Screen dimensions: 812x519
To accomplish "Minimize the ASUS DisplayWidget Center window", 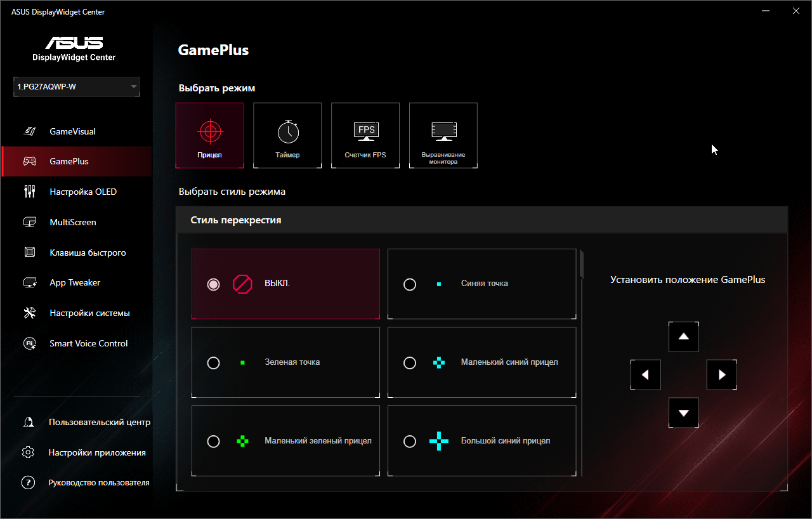I will [766, 11].
